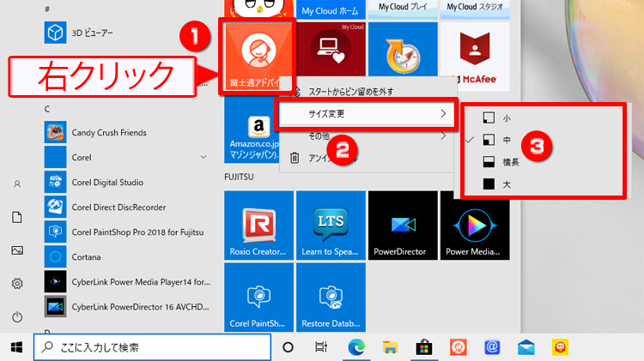The image size is (644, 361).
Task: Open the Corel PaintShop tile
Action: 258,298
